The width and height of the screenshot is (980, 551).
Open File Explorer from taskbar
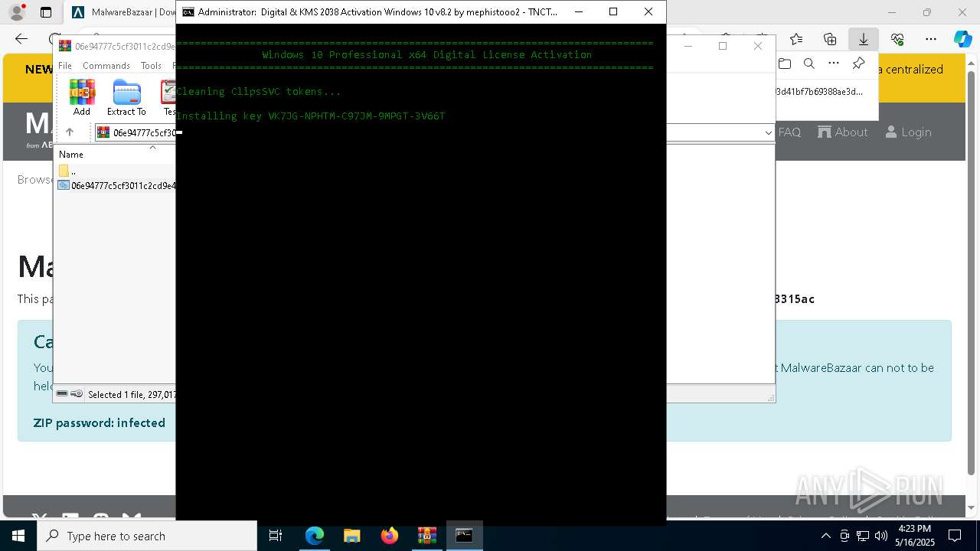coord(352,536)
